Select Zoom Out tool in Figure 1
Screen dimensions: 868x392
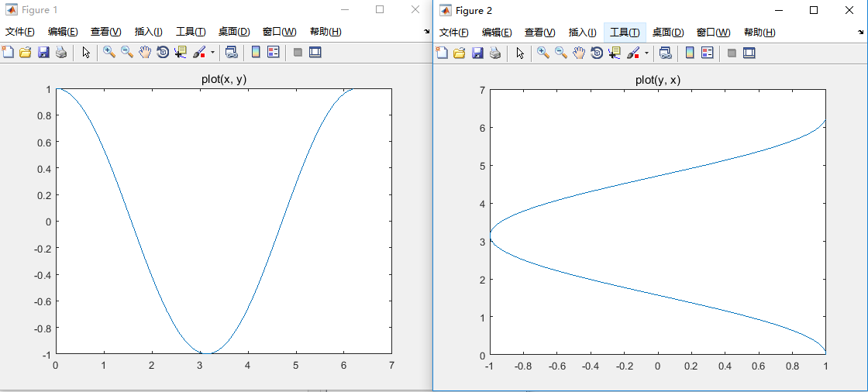click(x=127, y=53)
